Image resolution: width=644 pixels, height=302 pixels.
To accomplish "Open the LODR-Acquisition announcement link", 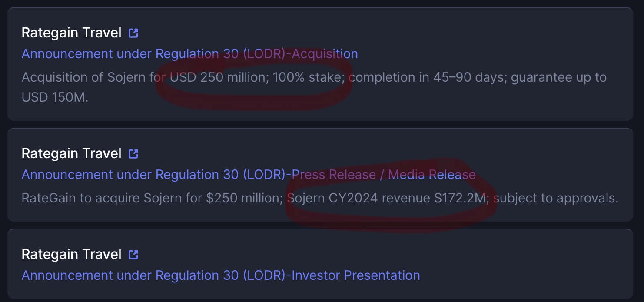I will [x=189, y=54].
